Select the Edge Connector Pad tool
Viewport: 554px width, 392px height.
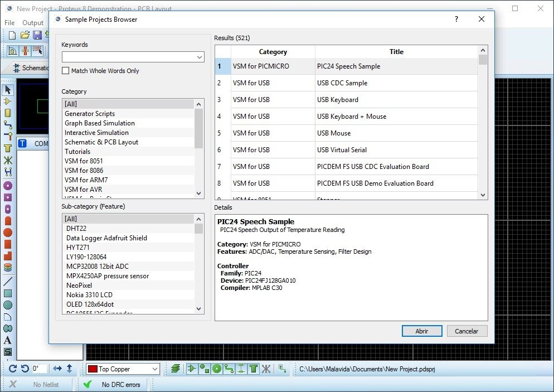8,221
